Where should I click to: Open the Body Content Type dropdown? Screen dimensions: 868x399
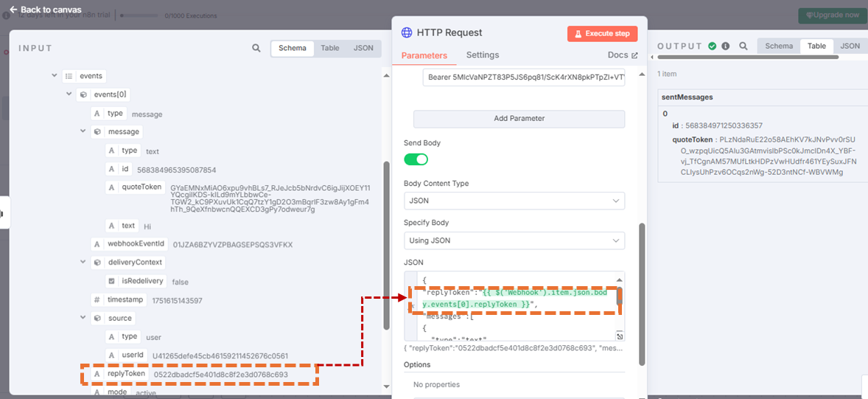(x=514, y=201)
